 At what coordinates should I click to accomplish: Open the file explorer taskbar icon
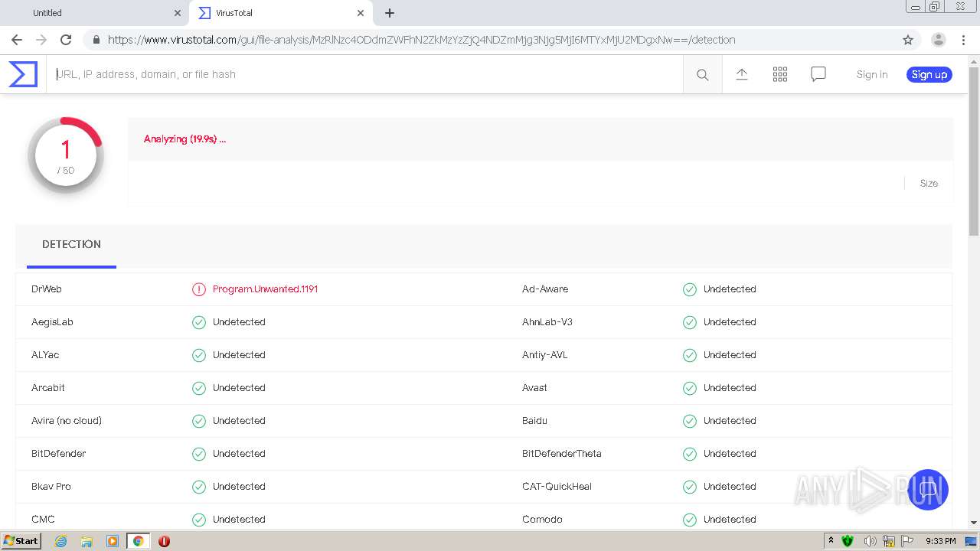coord(87,541)
